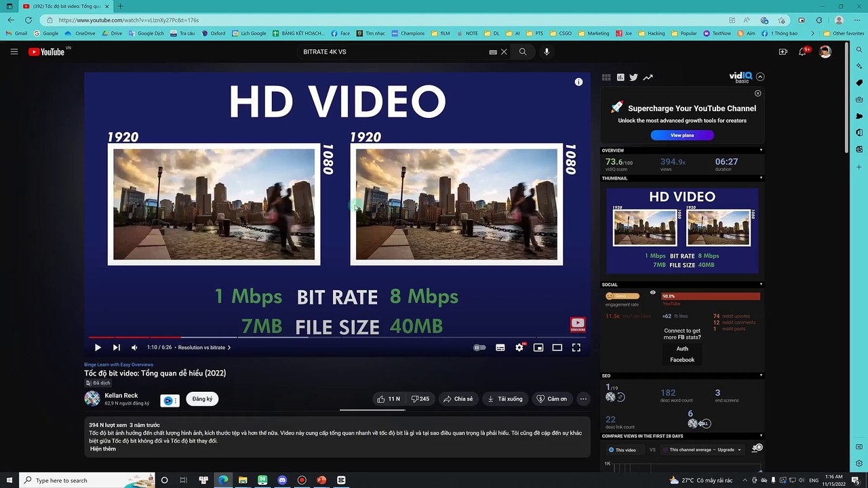This screenshot has width=868, height=488.
Task: Open account avatar menu
Action: 825,52
